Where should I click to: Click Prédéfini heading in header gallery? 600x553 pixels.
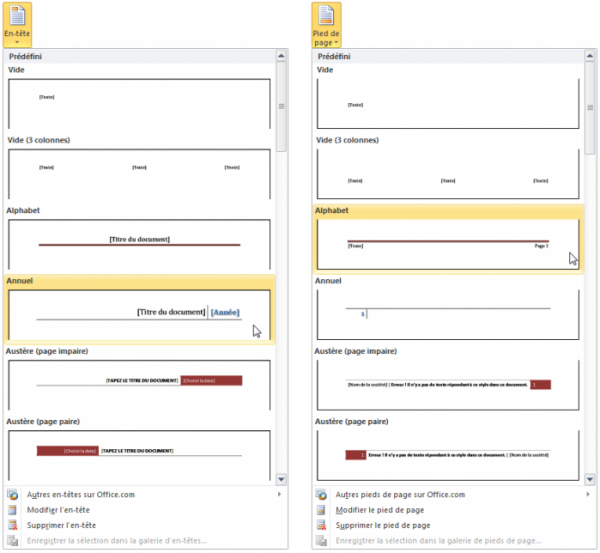tap(26, 56)
